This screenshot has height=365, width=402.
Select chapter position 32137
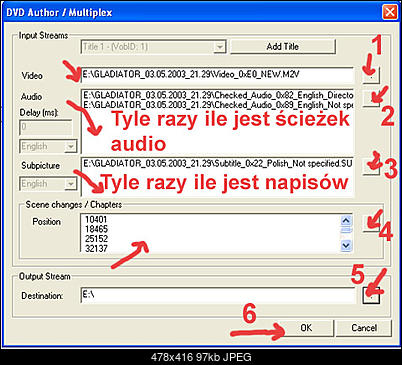point(96,248)
